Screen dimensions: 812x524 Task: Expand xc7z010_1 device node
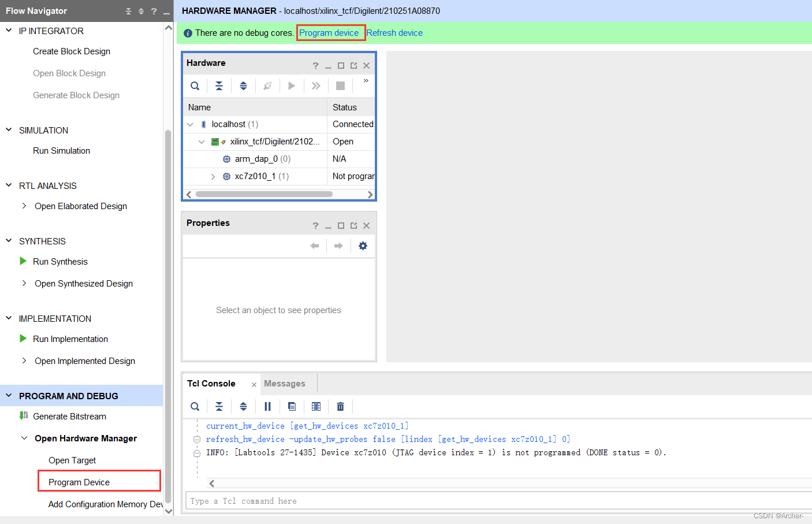click(x=213, y=176)
